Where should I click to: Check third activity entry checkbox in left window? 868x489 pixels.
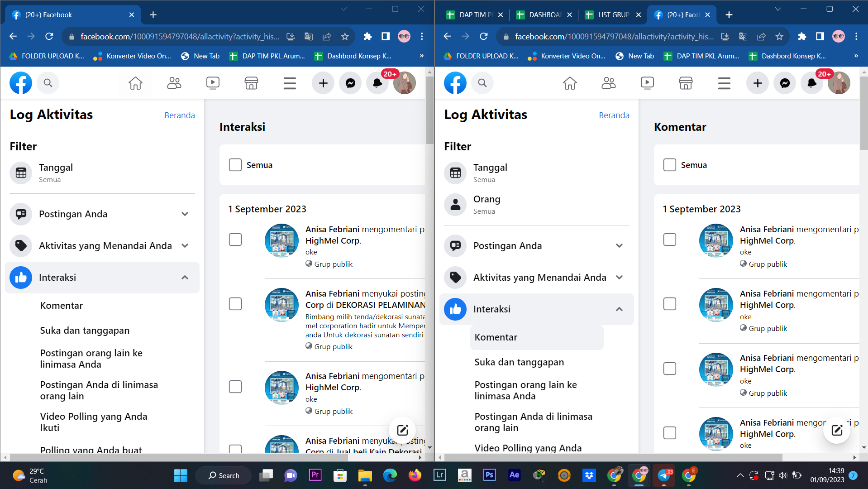[x=235, y=387]
